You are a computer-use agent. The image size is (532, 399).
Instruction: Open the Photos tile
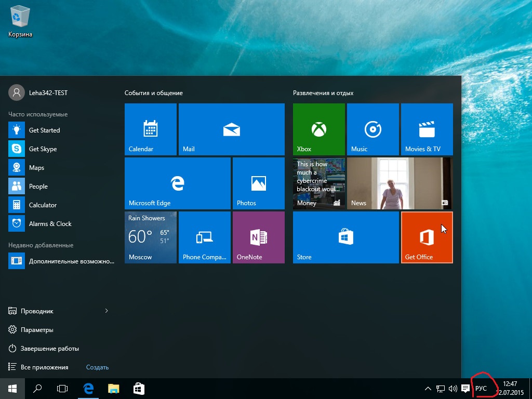click(x=259, y=183)
